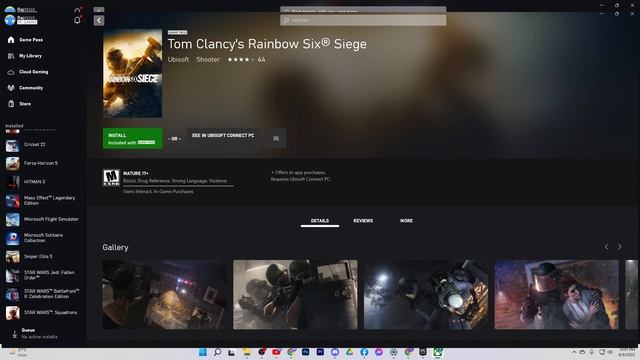Open Discord from the taskbar

click(335, 352)
